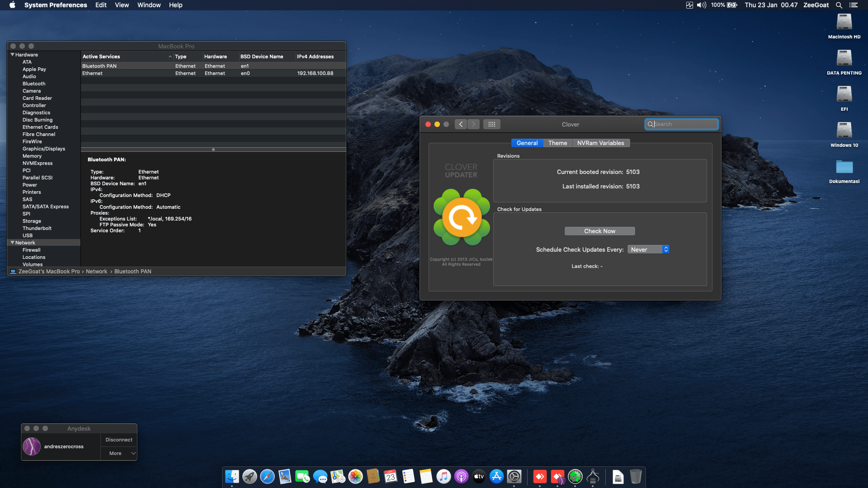Switch to the Theme tab in Clover
The image size is (868, 488).
(x=557, y=143)
